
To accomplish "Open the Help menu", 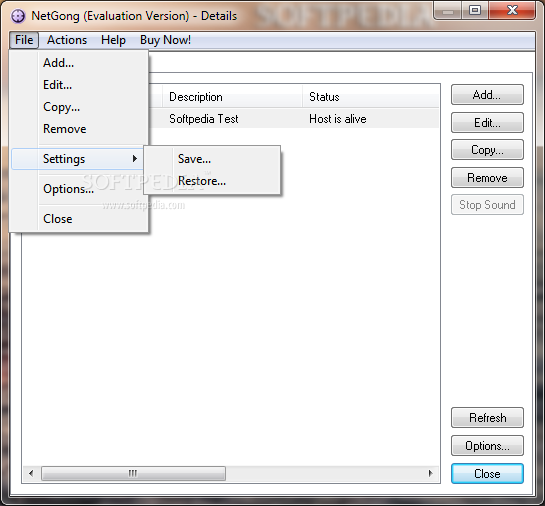I will [113, 40].
